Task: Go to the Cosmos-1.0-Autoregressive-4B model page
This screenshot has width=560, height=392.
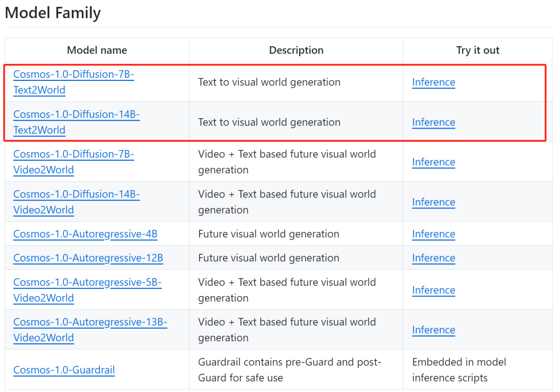Action: click(85, 234)
